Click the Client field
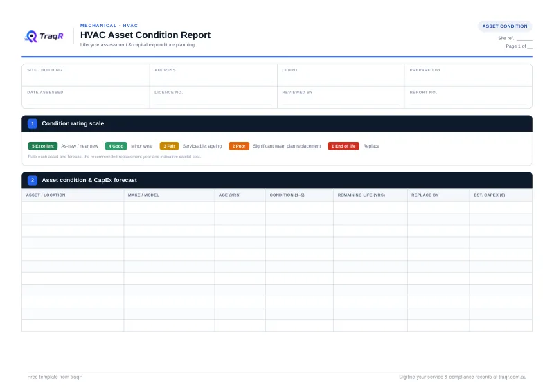This screenshot has height=392, width=554. (x=341, y=75)
